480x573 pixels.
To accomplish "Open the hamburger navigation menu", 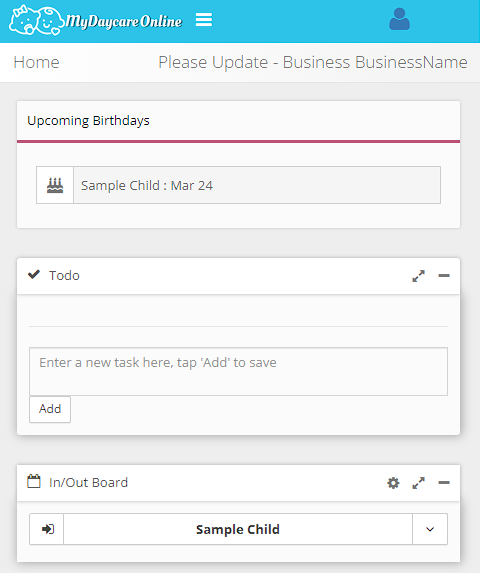I will point(203,20).
